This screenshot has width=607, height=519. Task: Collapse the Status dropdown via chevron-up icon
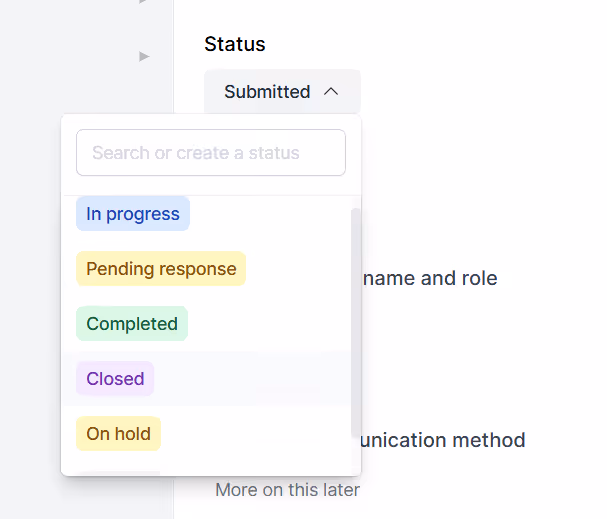(x=331, y=92)
